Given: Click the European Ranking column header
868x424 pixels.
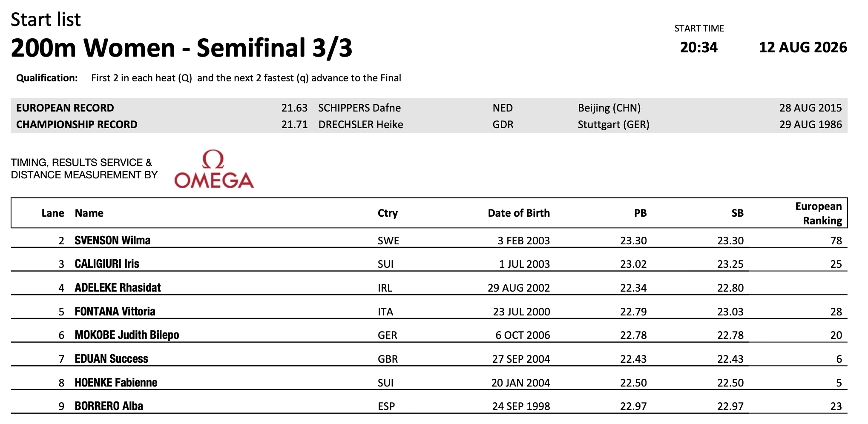Looking at the screenshot, I should [819, 213].
